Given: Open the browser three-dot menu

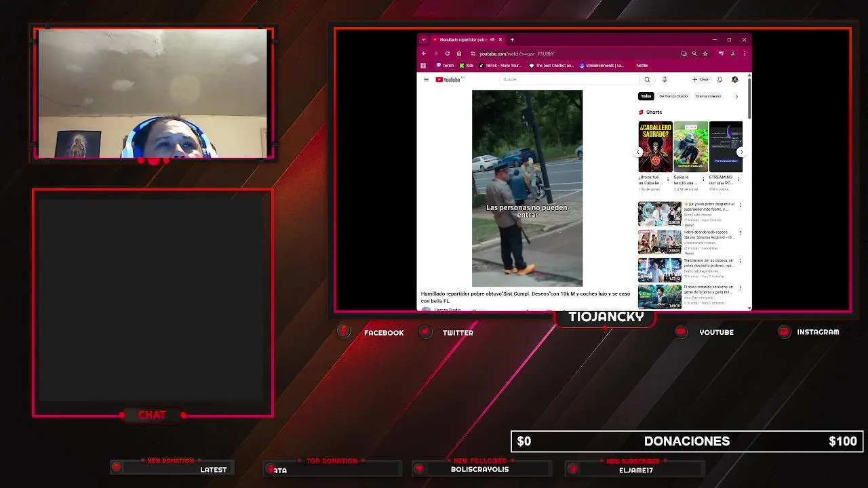Looking at the screenshot, I should pyautogui.click(x=745, y=54).
